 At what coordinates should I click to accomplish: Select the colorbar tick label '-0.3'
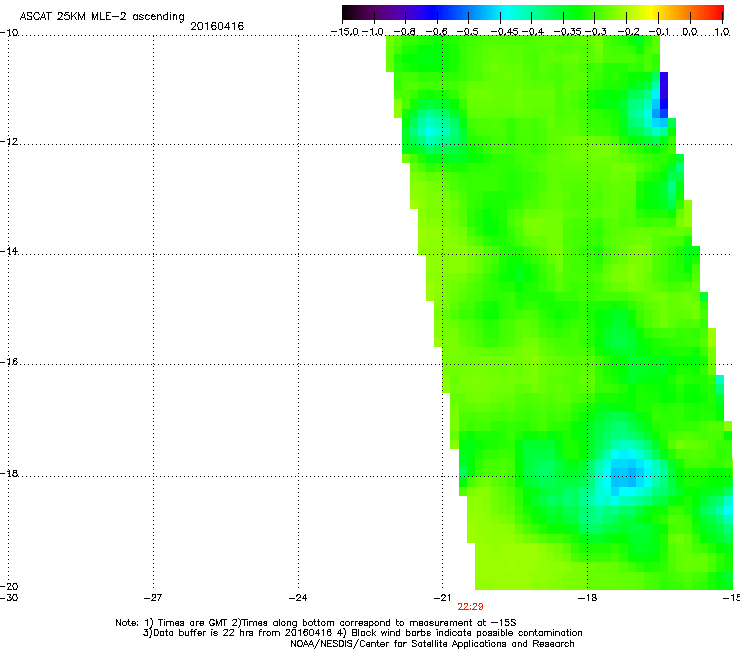pos(596,32)
